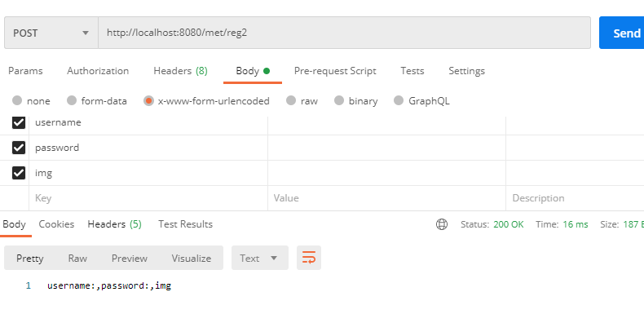This screenshot has width=644, height=314.
Task: Open the POST method dropdown
Action: point(51,33)
